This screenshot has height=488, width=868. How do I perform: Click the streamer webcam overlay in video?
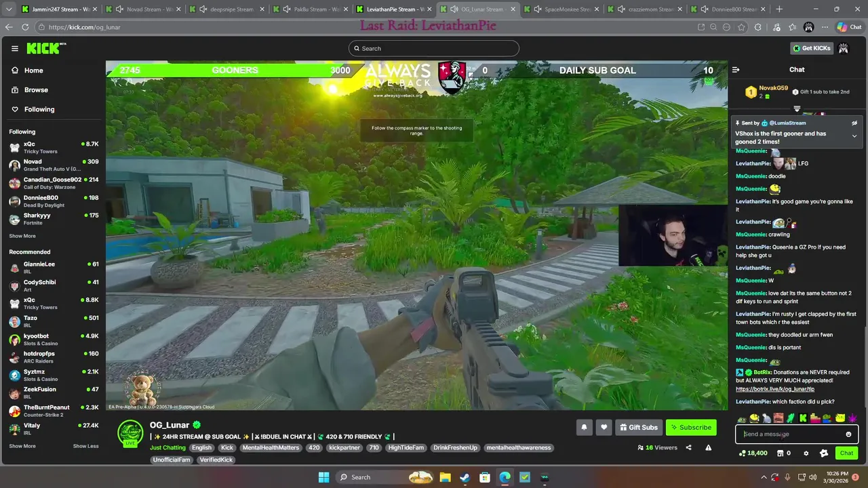point(673,235)
